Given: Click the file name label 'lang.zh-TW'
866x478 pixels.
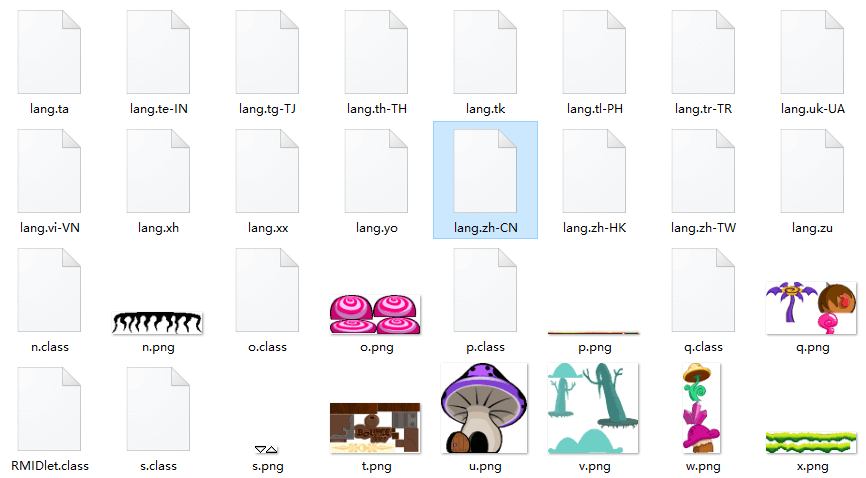Looking at the screenshot, I should coord(703,228).
